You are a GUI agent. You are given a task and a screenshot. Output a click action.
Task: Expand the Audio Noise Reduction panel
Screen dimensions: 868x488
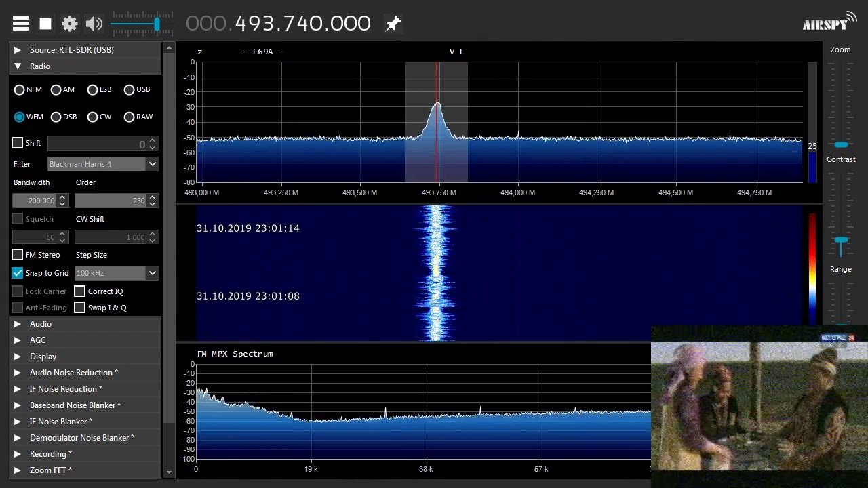[x=85, y=373]
